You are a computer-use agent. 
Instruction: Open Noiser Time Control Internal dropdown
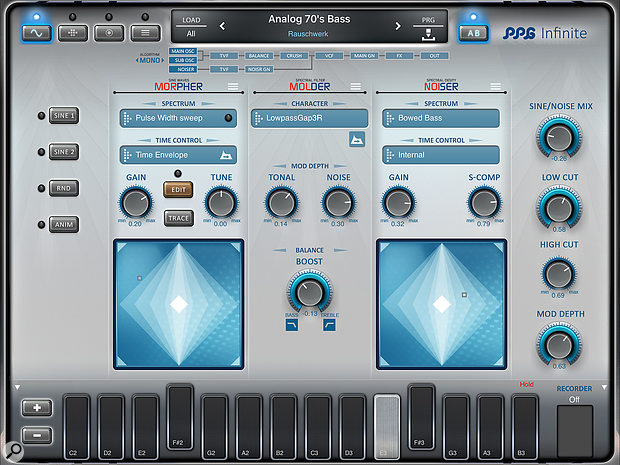point(441,155)
